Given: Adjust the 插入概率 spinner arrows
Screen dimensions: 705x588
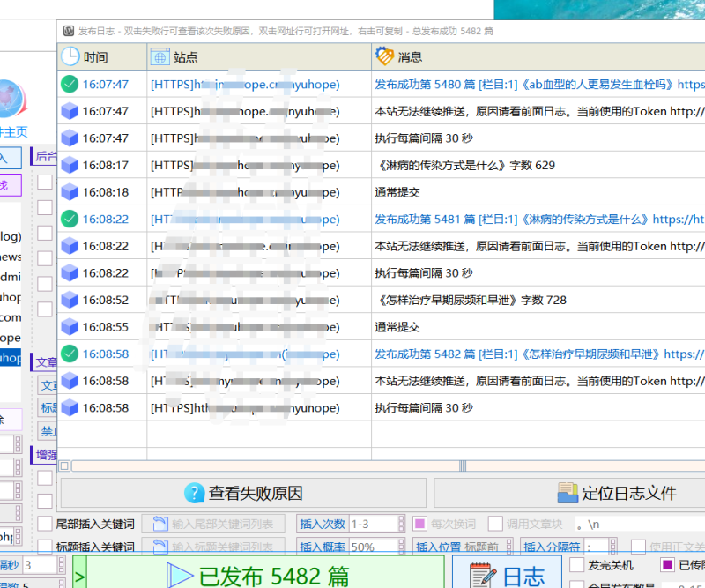Looking at the screenshot, I should 401,547.
